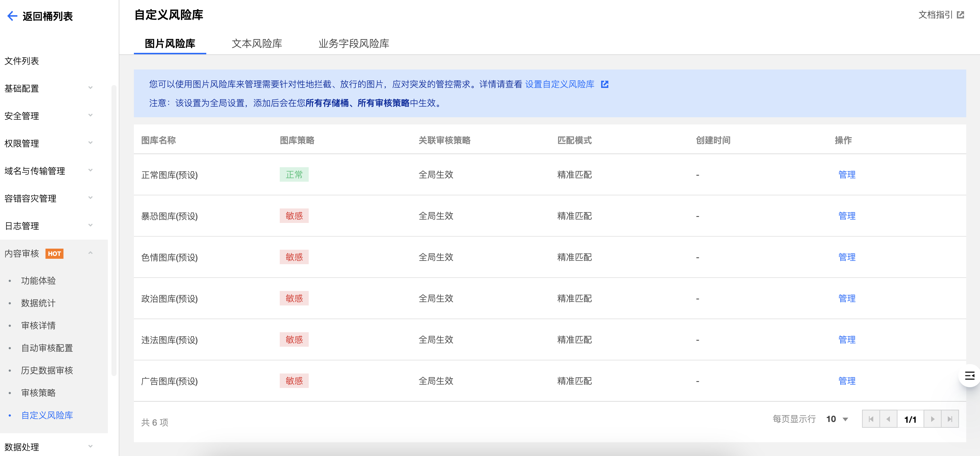Click 管理 for 暴恐图库(预设)
The width and height of the screenshot is (980, 456).
point(846,216)
